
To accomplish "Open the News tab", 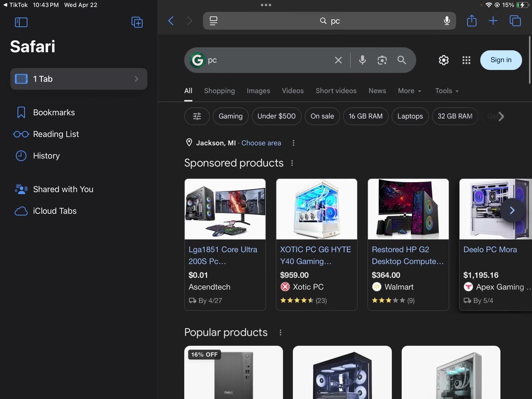I will 377,91.
